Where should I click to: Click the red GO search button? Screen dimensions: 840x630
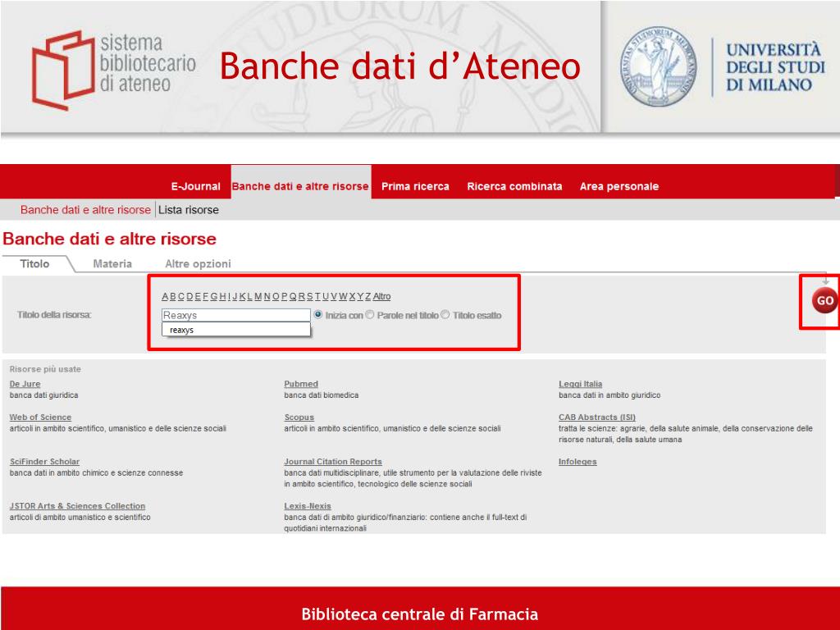824,300
